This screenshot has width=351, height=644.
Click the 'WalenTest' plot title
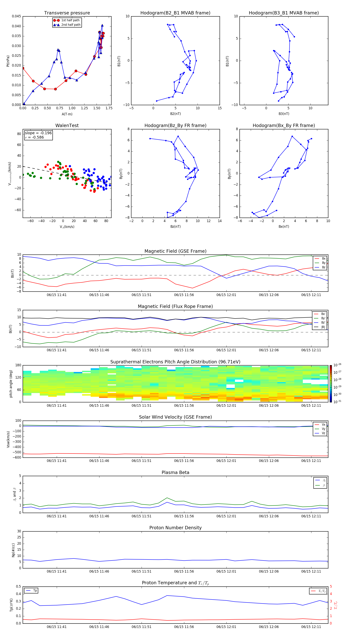[x=67, y=125]
